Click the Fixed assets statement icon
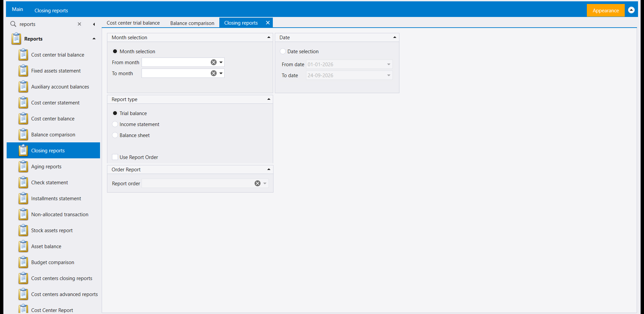The height and width of the screenshot is (314, 644). tap(23, 71)
